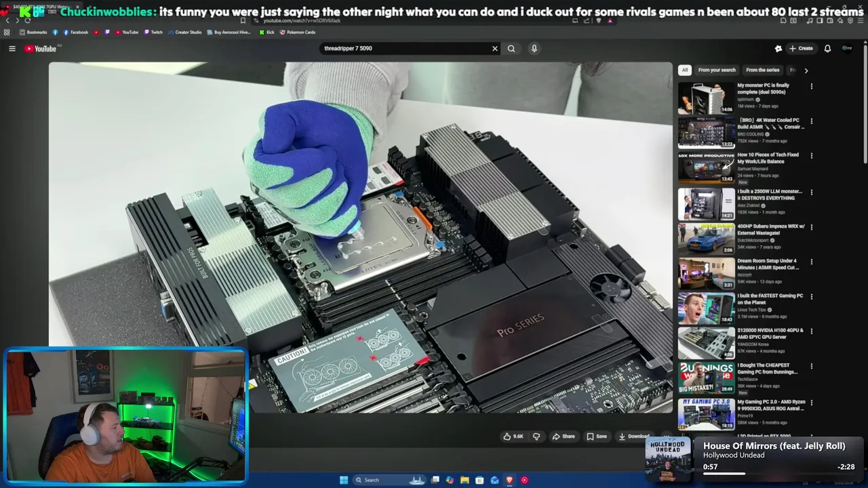Save the video to a playlist
This screenshot has width=868, height=488.
point(597,436)
